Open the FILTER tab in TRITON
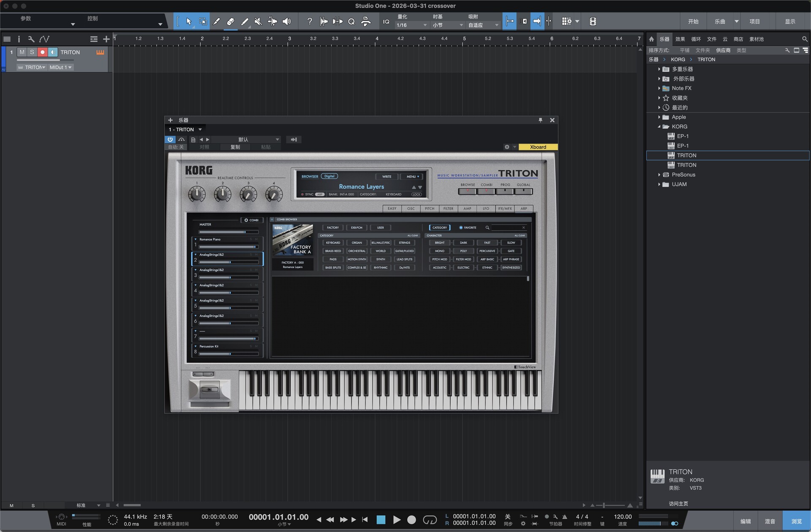Viewport: 811px width, 532px height. pos(448,209)
